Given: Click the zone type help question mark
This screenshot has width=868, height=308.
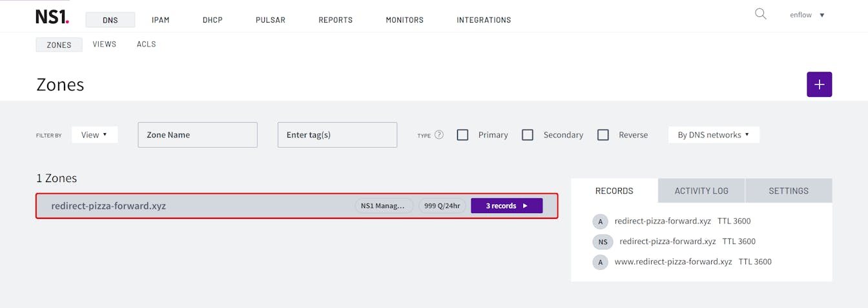Looking at the screenshot, I should coord(439,135).
